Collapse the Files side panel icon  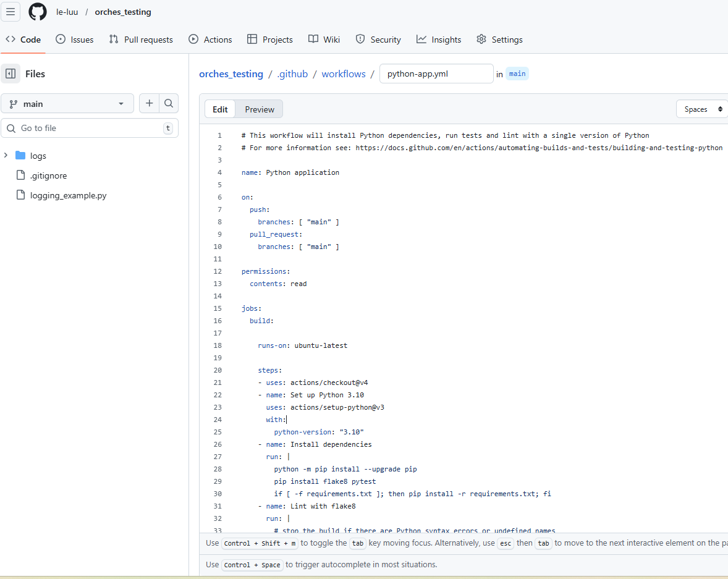pos(11,74)
